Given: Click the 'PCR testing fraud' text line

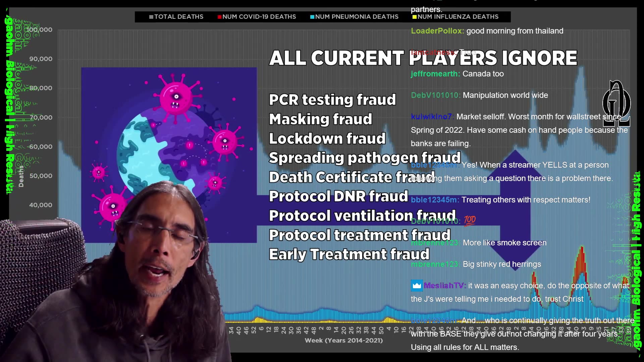Looking at the screenshot, I should (x=332, y=100).
